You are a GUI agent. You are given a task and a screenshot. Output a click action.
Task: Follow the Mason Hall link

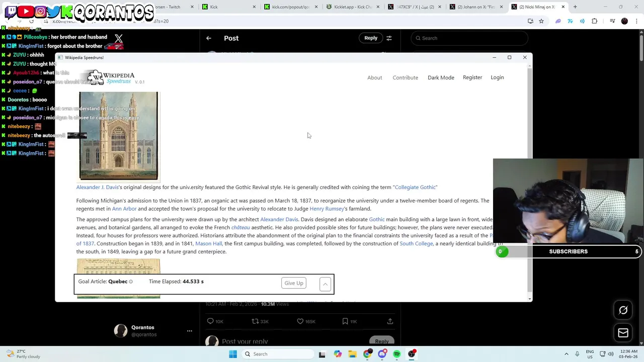(208, 243)
